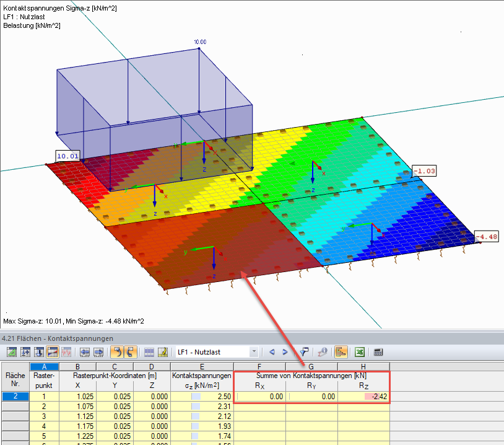504x445 pixels.
Task: Go to previous table with left arrow icon
Action: (85, 352)
